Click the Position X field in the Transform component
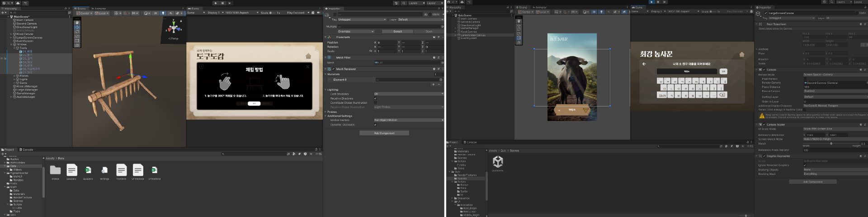 [x=387, y=43]
